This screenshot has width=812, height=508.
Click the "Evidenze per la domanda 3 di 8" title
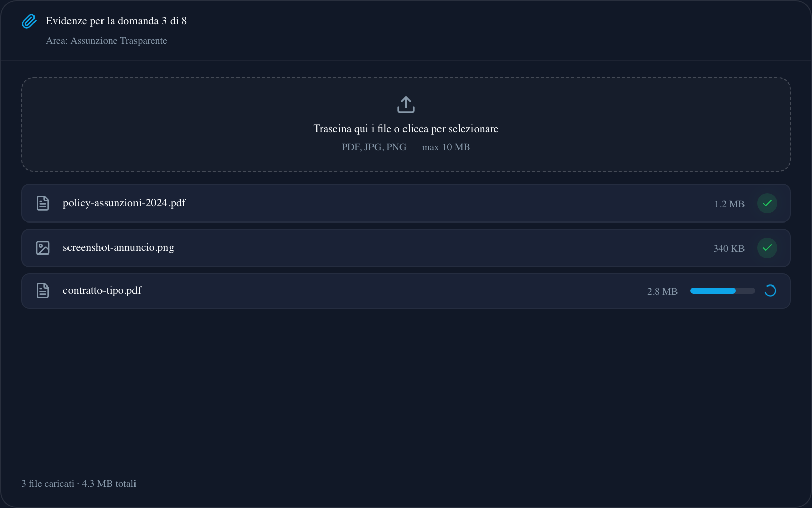[x=116, y=21]
